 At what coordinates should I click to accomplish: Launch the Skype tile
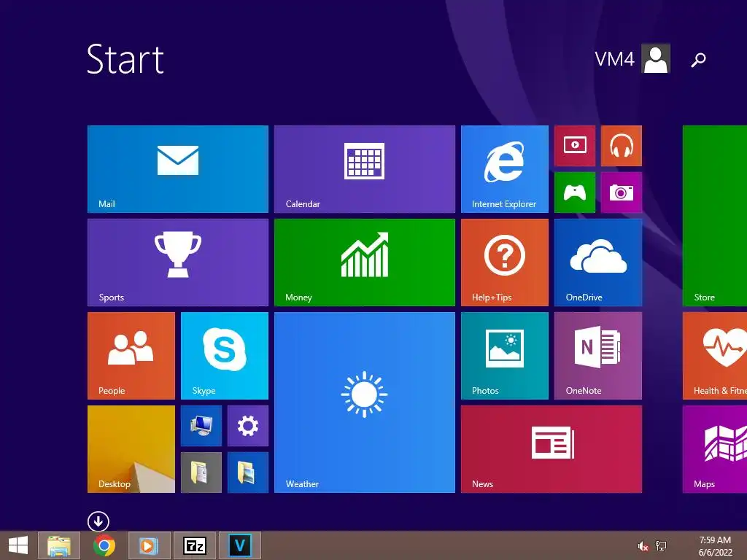(225, 356)
